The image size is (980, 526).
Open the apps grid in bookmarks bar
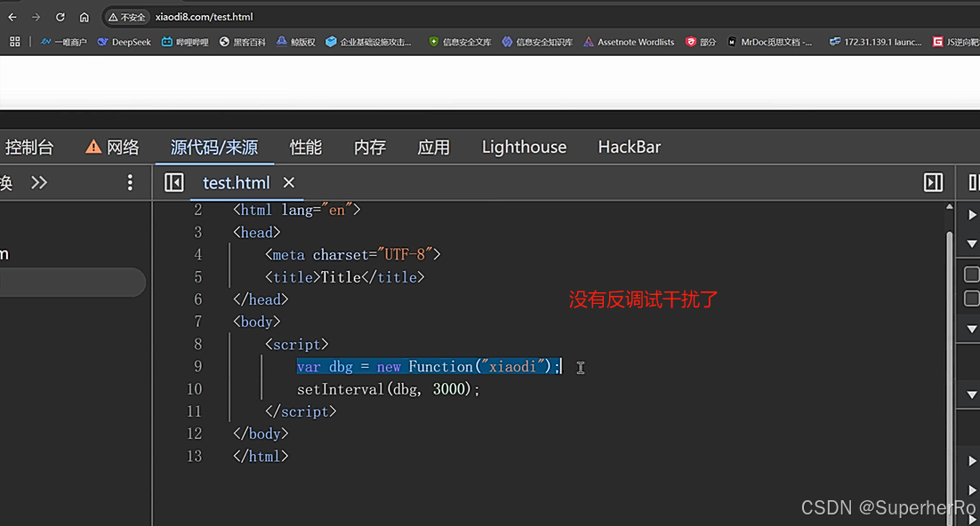(x=15, y=42)
